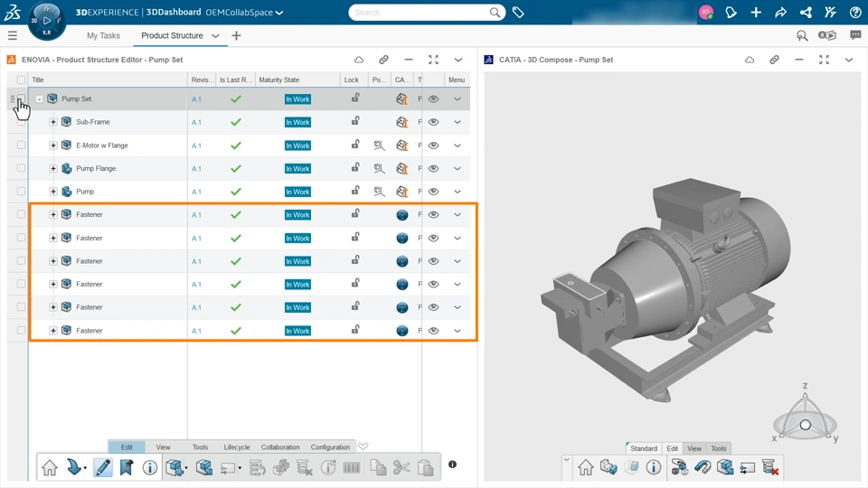Select the Product Structure tab
The height and width of the screenshot is (488, 868).
[x=172, y=35]
